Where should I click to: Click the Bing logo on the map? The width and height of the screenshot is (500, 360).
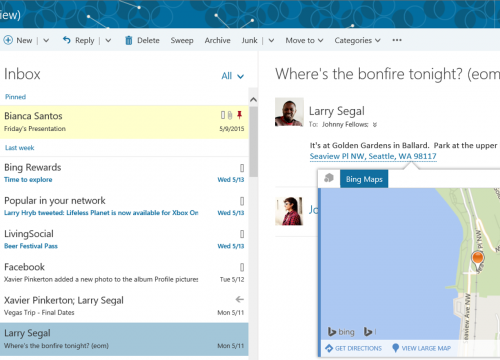coord(341,332)
